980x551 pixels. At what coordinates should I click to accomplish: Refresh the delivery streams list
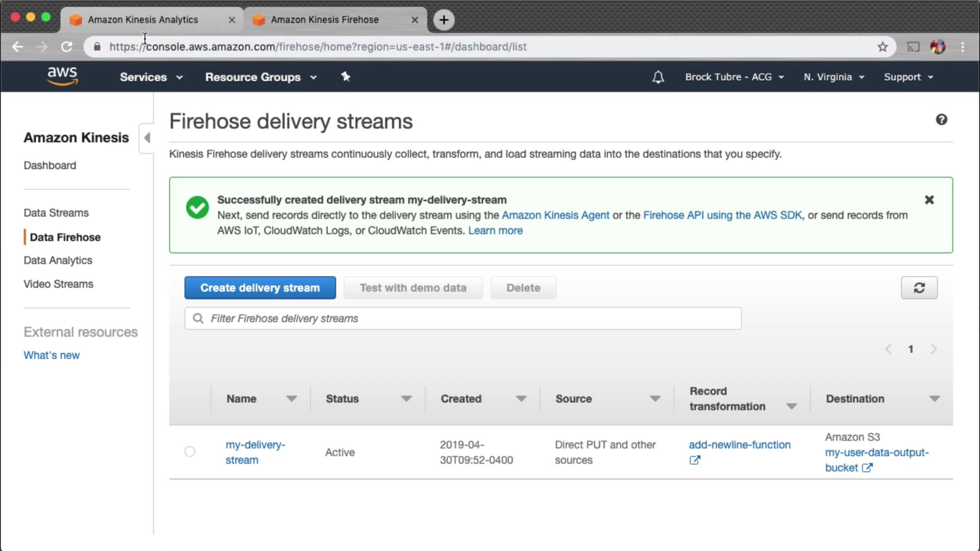point(919,288)
